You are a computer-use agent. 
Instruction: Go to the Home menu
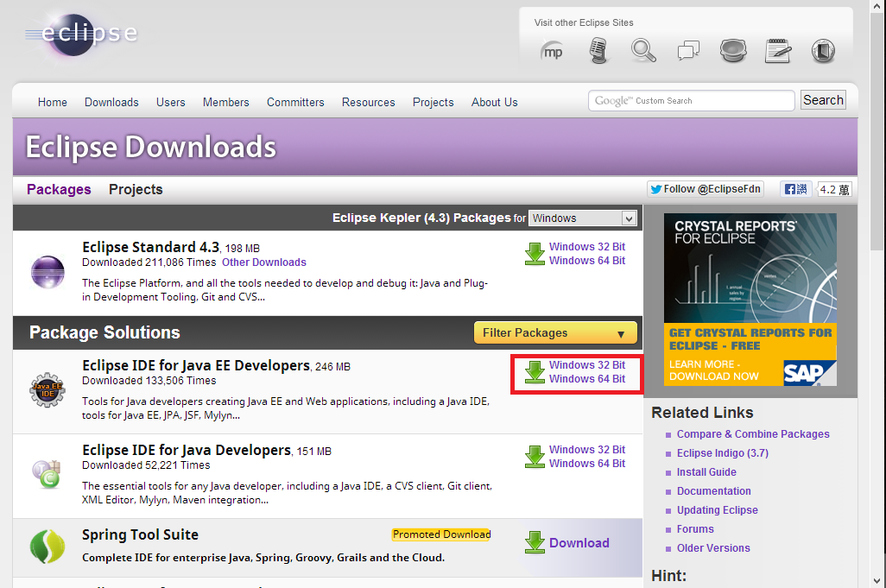[x=53, y=102]
